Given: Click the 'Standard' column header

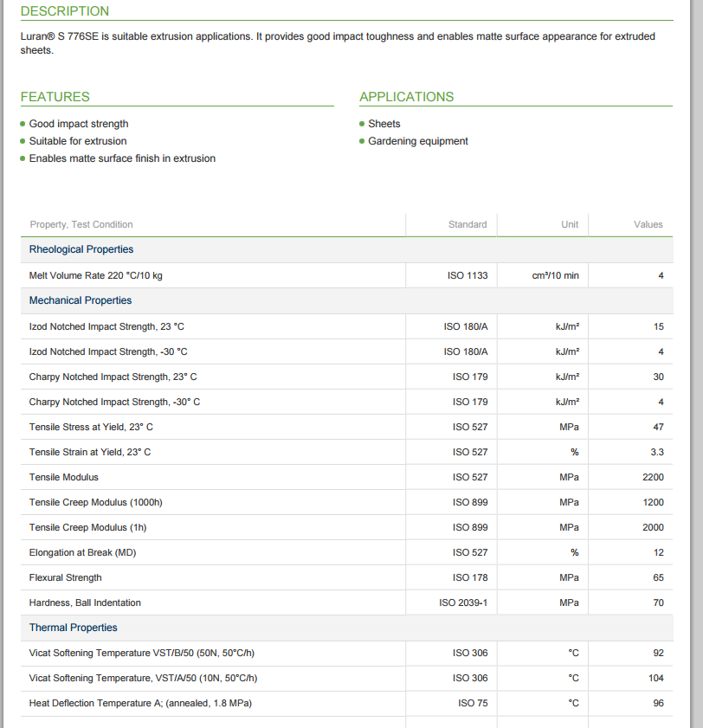Looking at the screenshot, I should [468, 224].
